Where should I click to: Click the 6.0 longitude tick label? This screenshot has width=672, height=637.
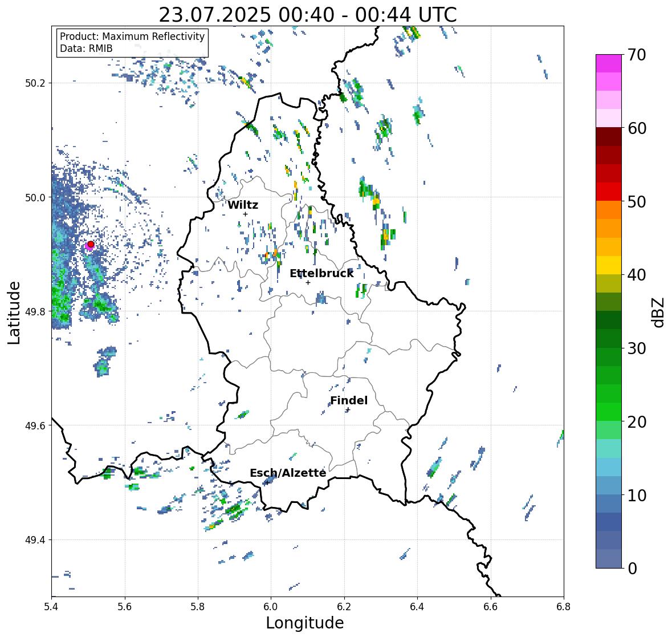click(271, 607)
